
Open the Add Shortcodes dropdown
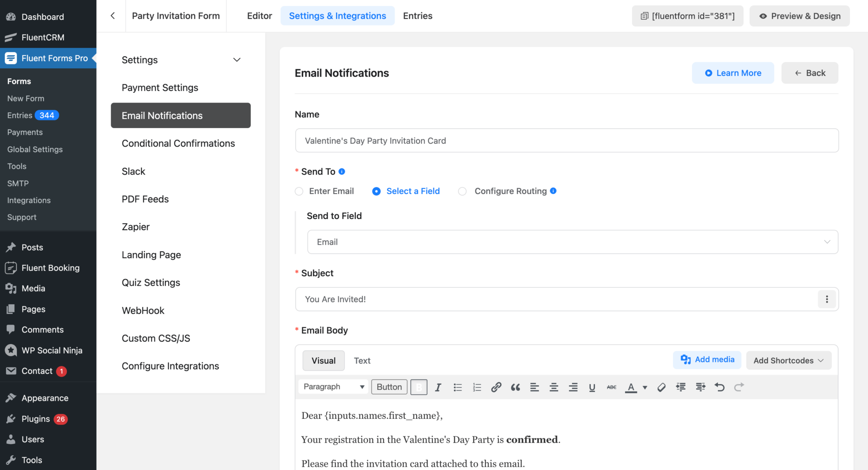point(789,361)
